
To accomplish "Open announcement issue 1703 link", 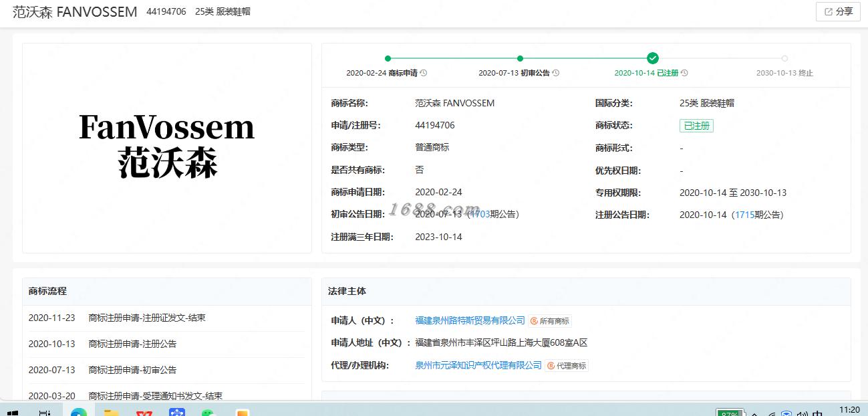I will tap(479, 214).
